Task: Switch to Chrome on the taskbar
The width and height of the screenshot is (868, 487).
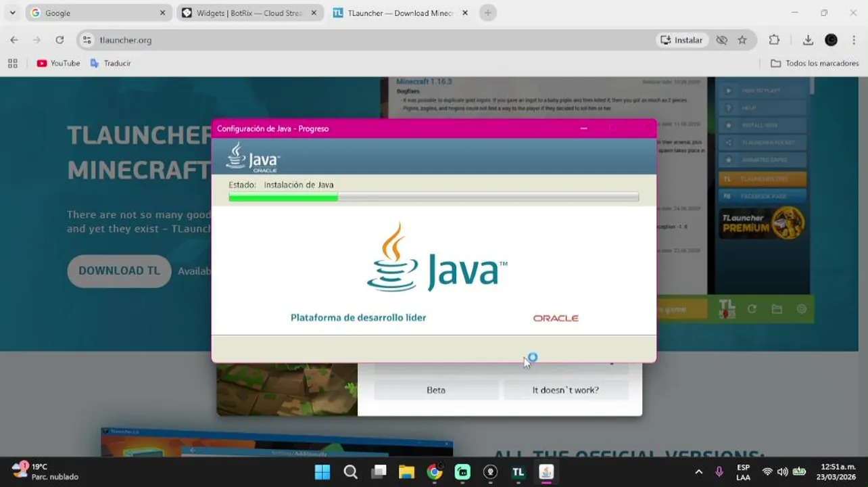Action: coord(435,472)
